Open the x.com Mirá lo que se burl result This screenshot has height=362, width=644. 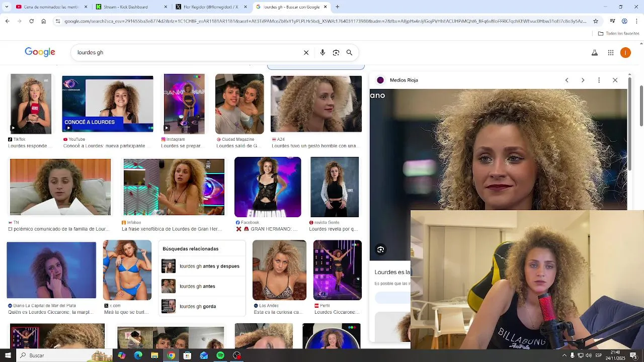tap(127, 270)
